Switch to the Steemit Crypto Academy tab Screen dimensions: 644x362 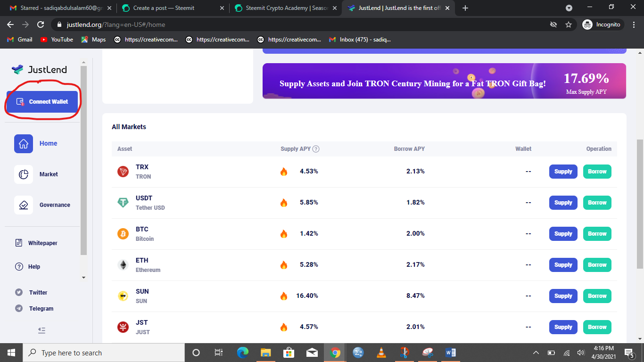285,8
